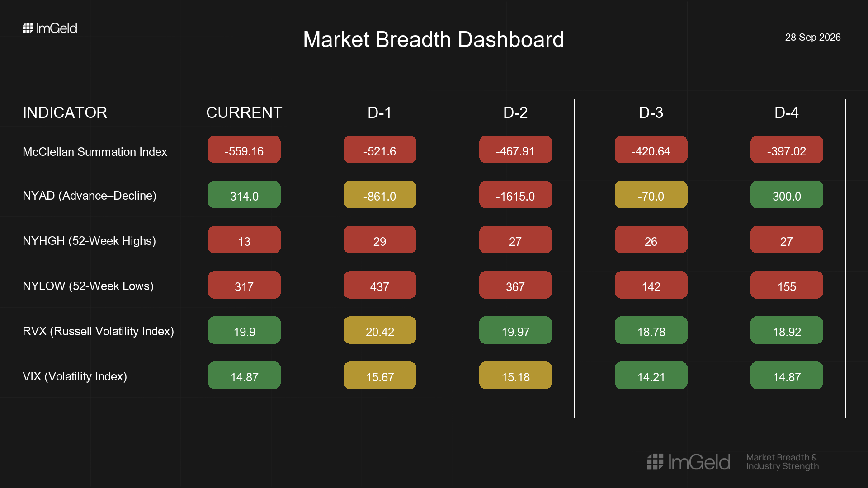Click the VIX (Volatility Index) row label
This screenshot has width=868, height=488.
(x=75, y=376)
